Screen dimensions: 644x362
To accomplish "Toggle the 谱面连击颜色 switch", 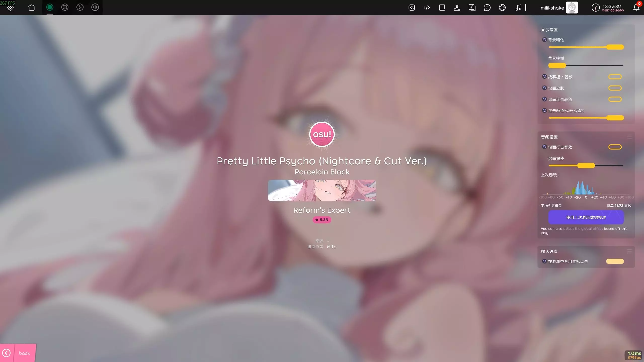I will coord(615,99).
